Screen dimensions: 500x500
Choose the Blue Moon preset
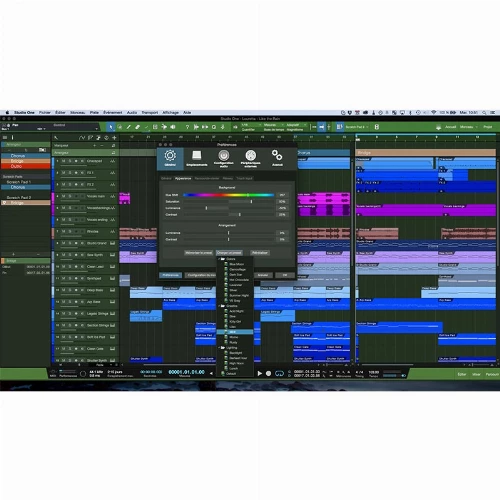[x=236, y=264]
